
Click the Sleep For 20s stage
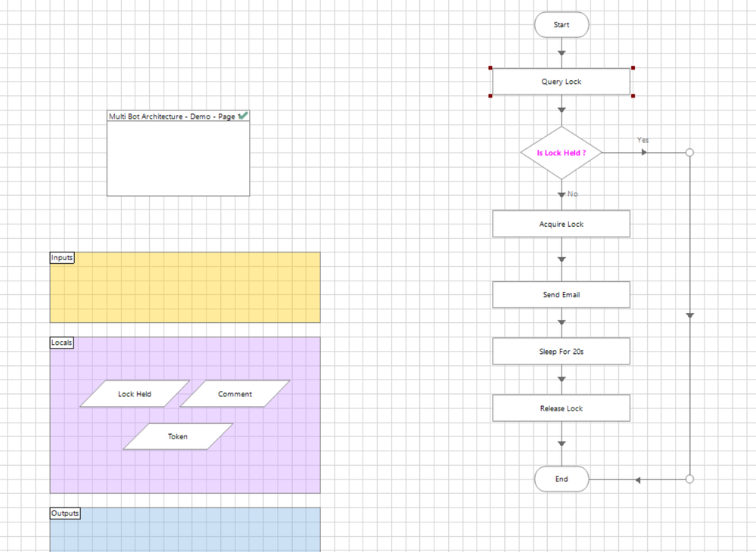tap(562, 351)
